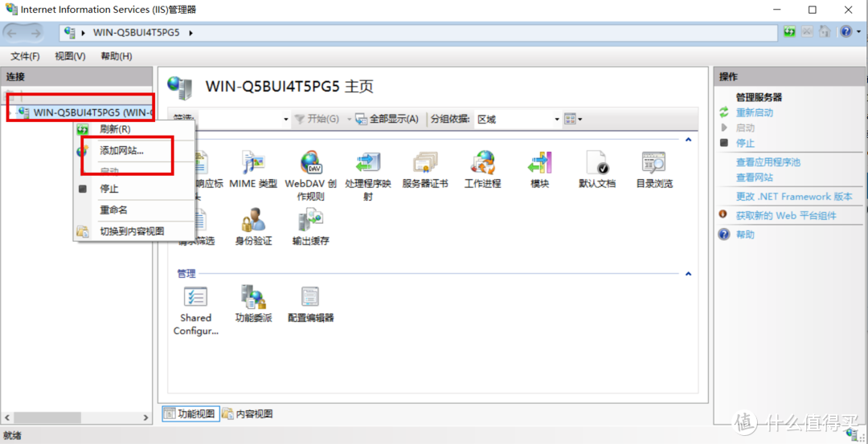
Task: Open the 视图(V) menu
Action: [x=70, y=56]
